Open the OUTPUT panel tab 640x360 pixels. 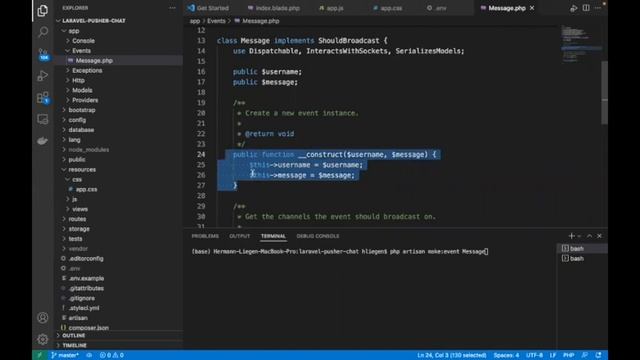point(240,236)
